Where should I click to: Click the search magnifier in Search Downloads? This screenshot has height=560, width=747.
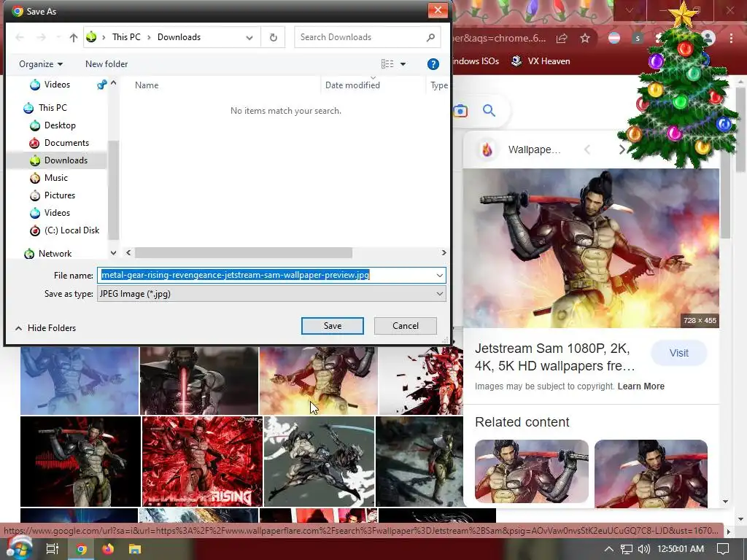click(430, 37)
